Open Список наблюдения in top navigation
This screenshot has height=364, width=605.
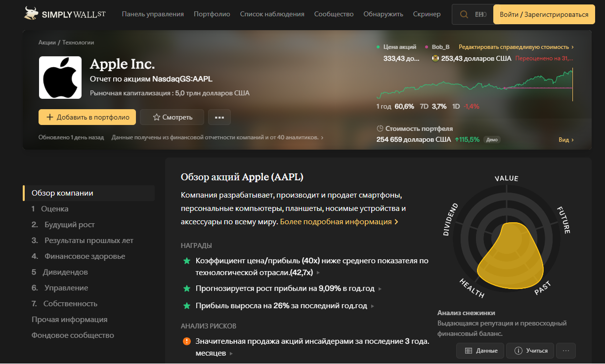[x=272, y=14]
